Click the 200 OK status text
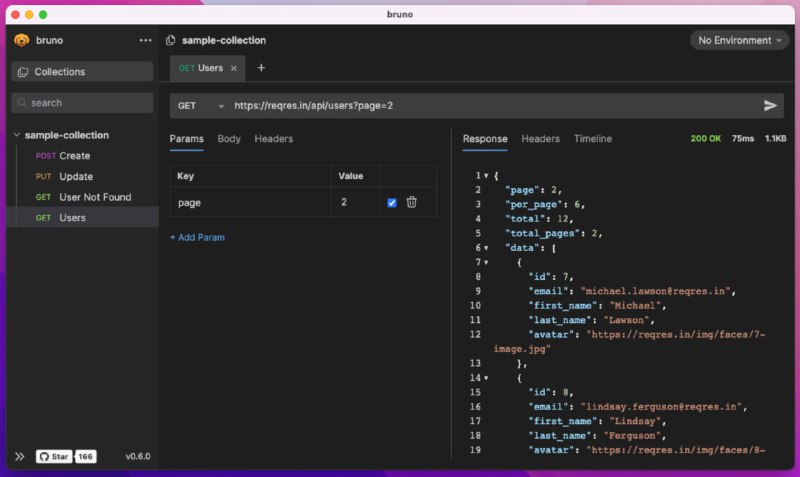 point(706,139)
